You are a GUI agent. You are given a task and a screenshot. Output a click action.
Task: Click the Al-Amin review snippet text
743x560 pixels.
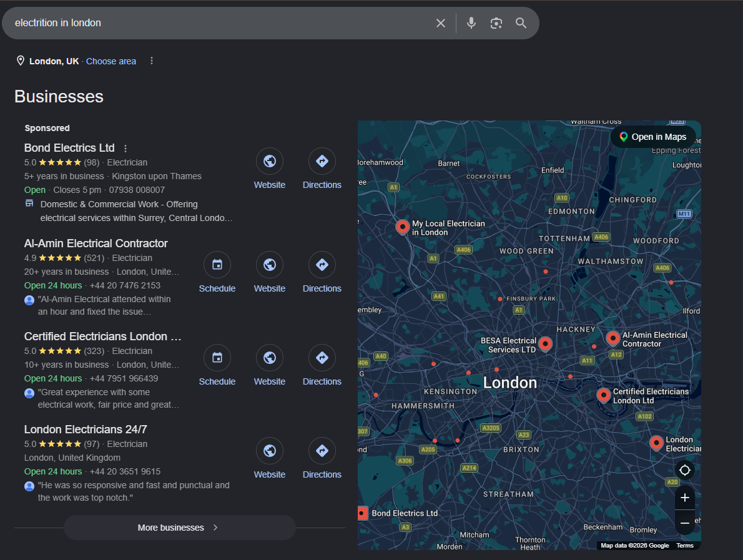point(104,305)
